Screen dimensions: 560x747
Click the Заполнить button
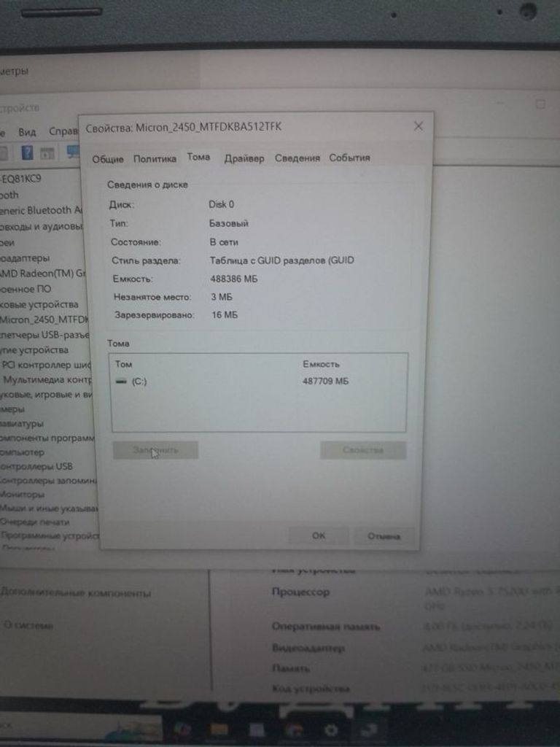point(155,450)
